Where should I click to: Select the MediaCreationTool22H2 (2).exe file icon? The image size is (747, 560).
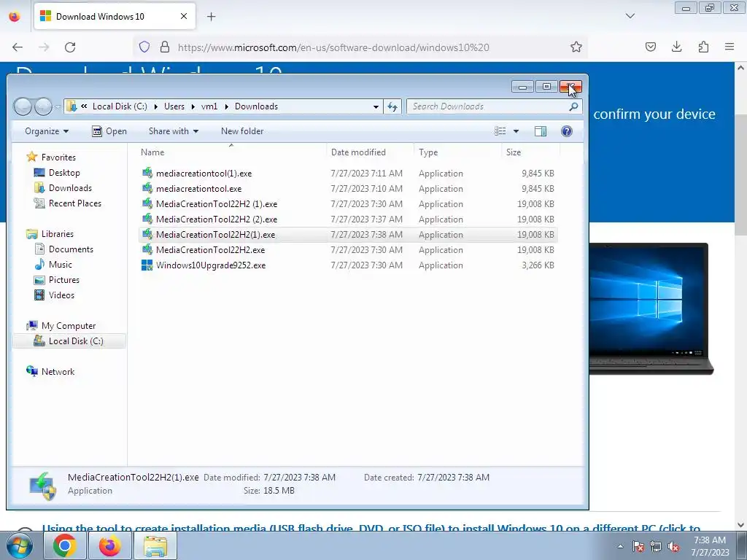point(147,219)
